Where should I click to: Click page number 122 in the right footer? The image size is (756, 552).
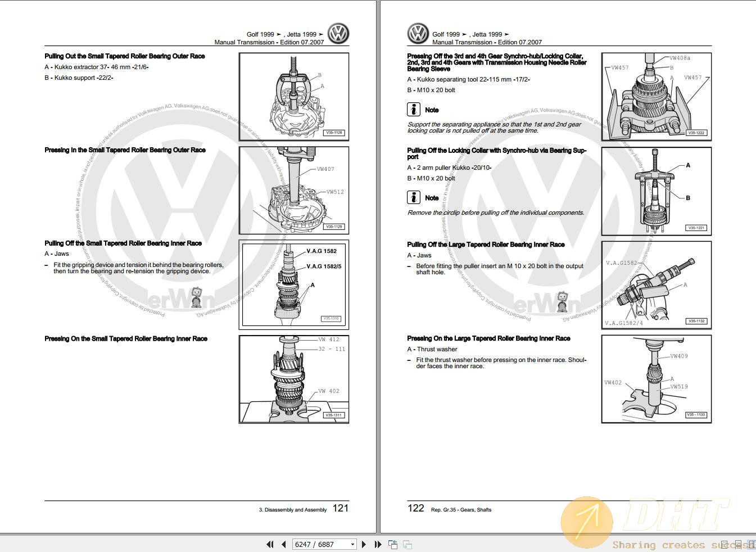pyautogui.click(x=415, y=508)
